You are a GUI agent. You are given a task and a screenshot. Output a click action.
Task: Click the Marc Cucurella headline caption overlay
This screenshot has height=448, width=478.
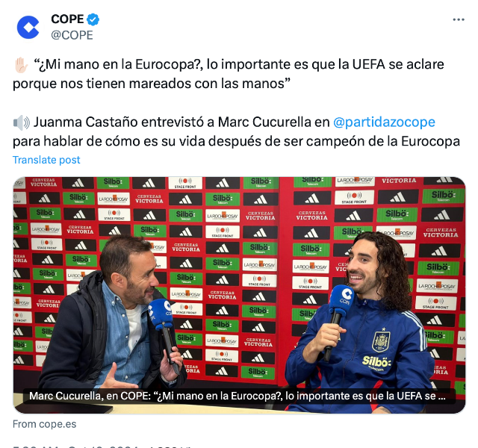pos(238,396)
